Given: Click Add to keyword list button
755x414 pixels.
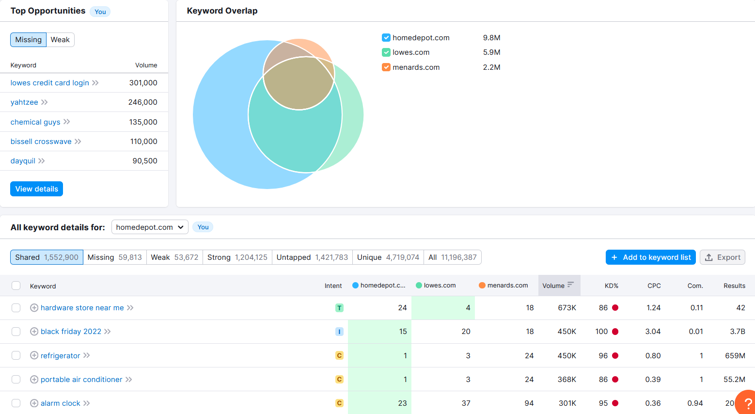Looking at the screenshot, I should [651, 258].
